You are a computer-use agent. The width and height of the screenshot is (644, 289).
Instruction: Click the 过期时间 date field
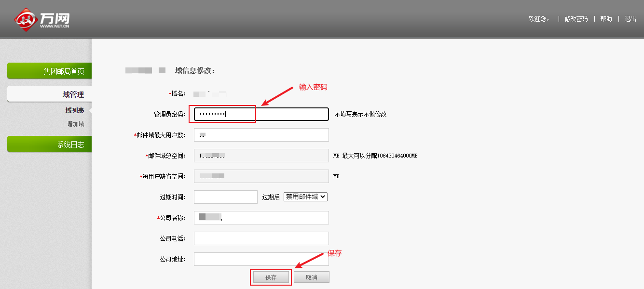(225, 197)
